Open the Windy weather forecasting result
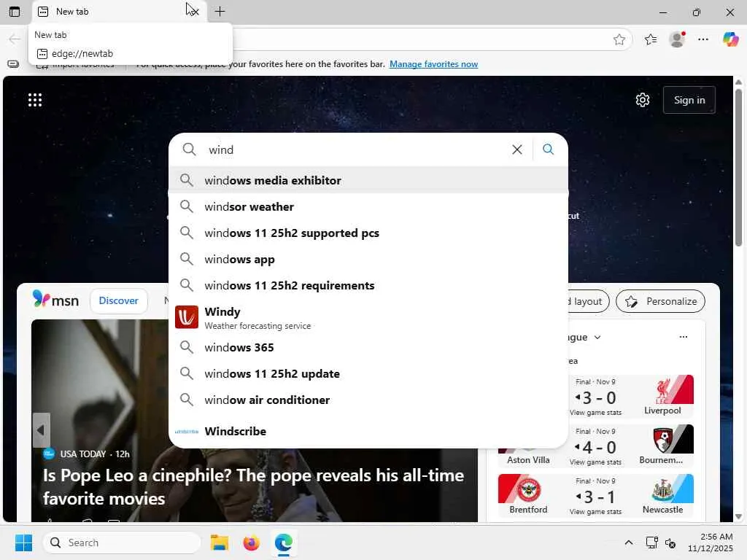This screenshot has width=747, height=560. point(368,318)
